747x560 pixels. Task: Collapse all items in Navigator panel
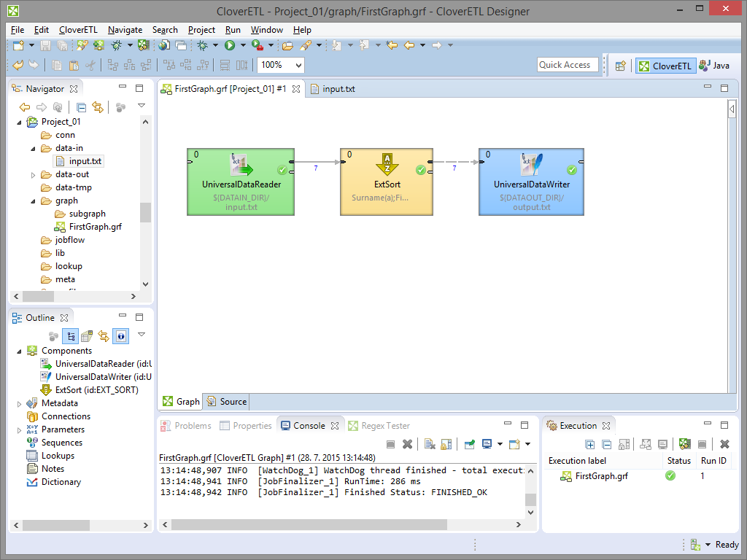pyautogui.click(x=82, y=107)
